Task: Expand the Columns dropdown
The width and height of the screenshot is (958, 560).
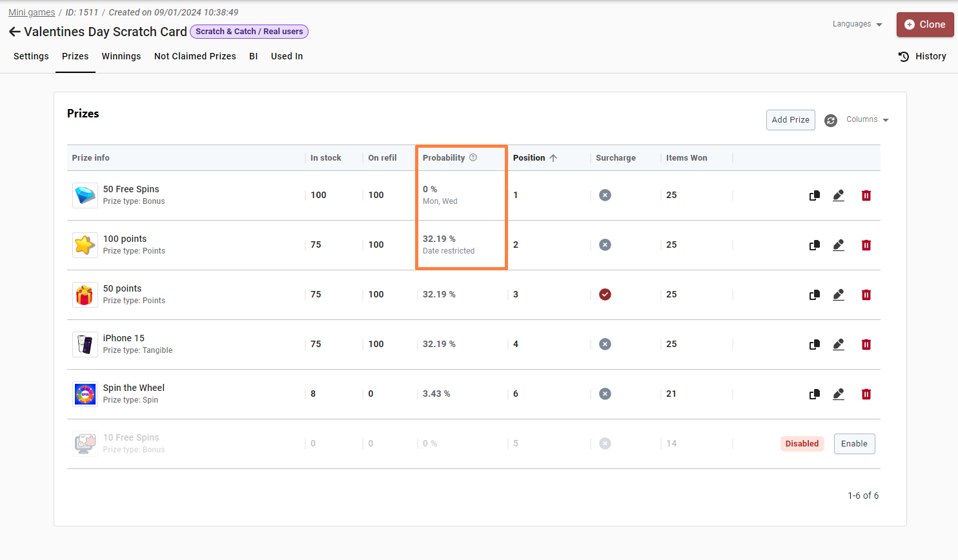Action: click(x=867, y=120)
